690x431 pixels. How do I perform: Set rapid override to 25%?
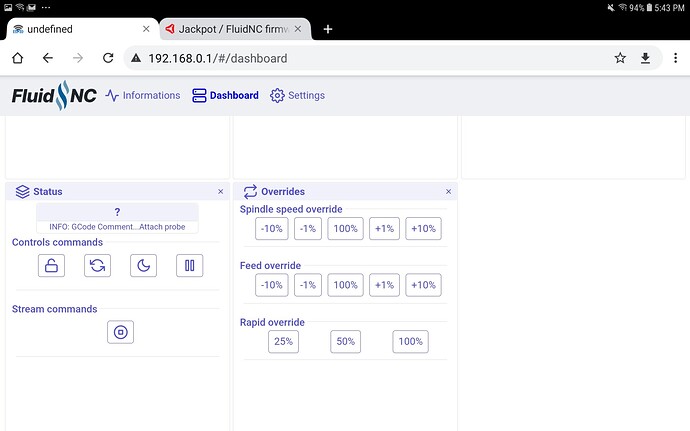tap(283, 342)
